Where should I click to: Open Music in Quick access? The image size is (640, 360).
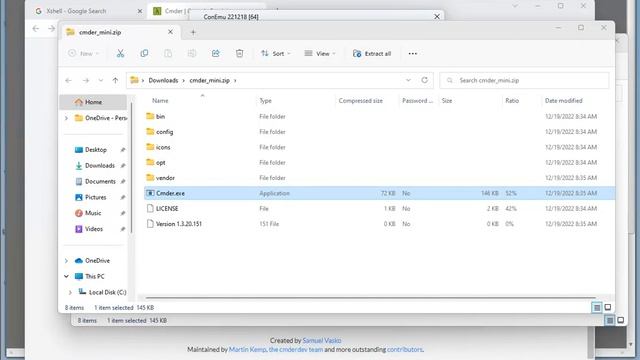(x=93, y=213)
